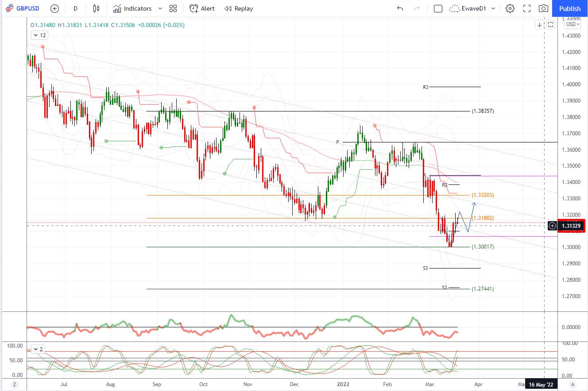Open the EwaveD1 layout dropdown

coord(472,8)
